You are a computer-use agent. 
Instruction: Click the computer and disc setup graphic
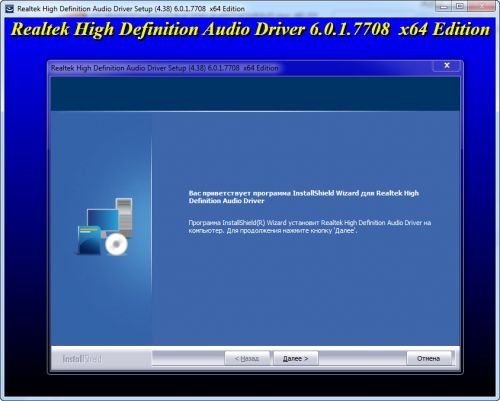point(105,227)
